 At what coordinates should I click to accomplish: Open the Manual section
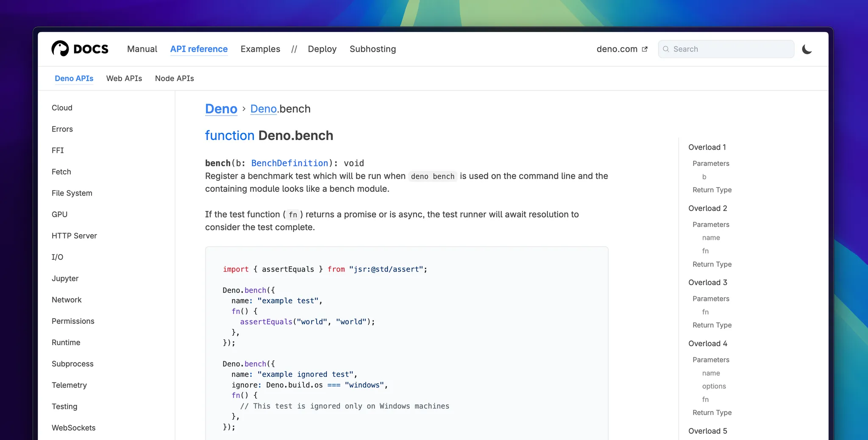(142, 49)
